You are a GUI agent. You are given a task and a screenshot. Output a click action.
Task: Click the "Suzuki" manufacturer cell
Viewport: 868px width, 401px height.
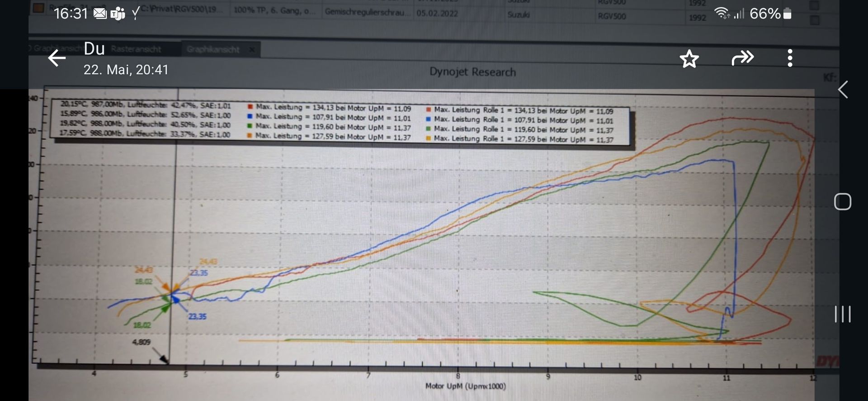[x=519, y=15]
